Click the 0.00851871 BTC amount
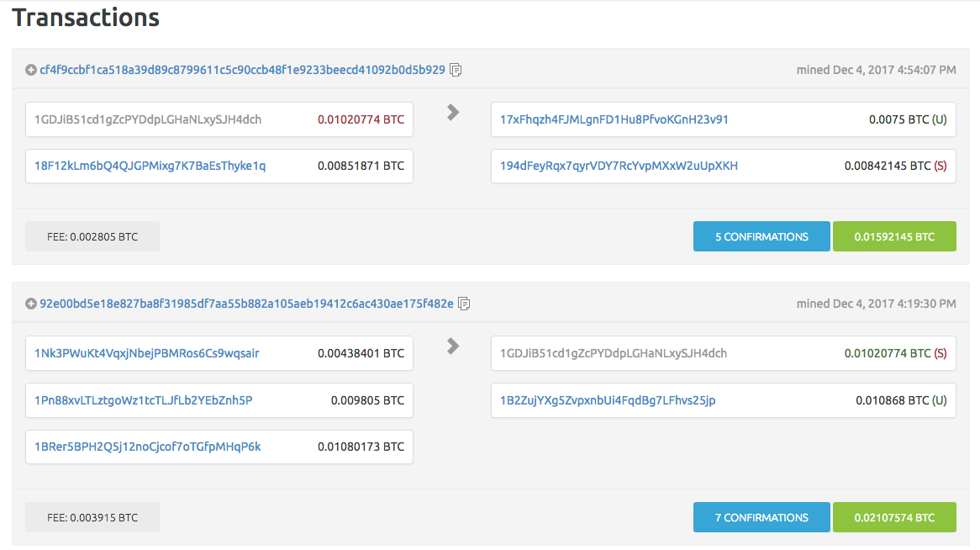The width and height of the screenshot is (980, 550). pyautogui.click(x=361, y=166)
